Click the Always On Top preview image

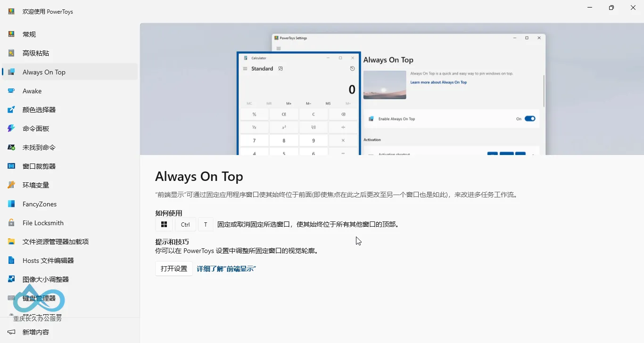tap(392, 89)
